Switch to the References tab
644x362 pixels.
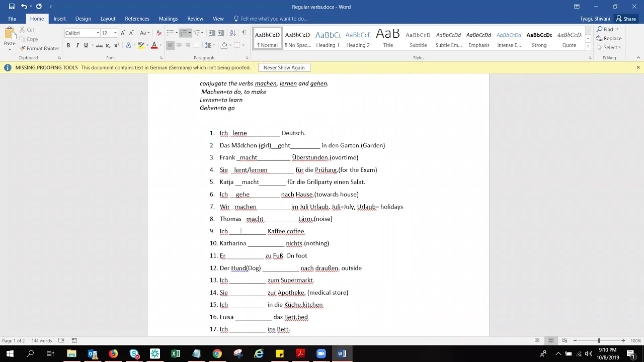[137, 19]
